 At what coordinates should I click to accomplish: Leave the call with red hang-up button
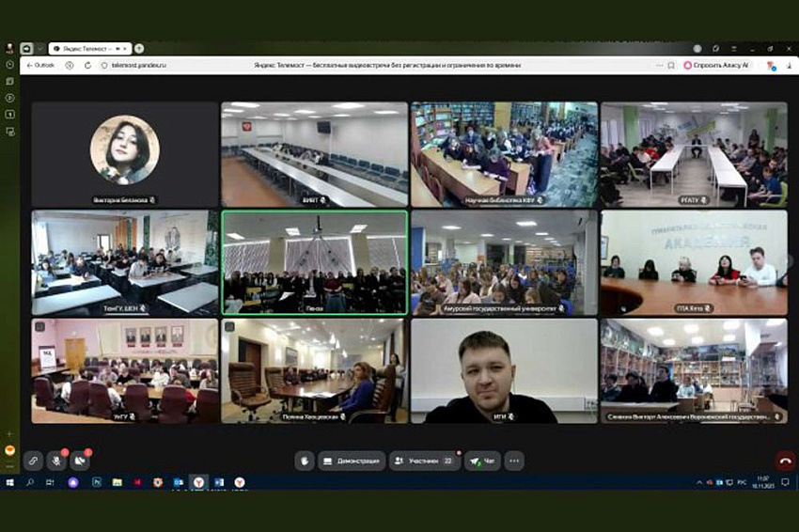coord(785,461)
